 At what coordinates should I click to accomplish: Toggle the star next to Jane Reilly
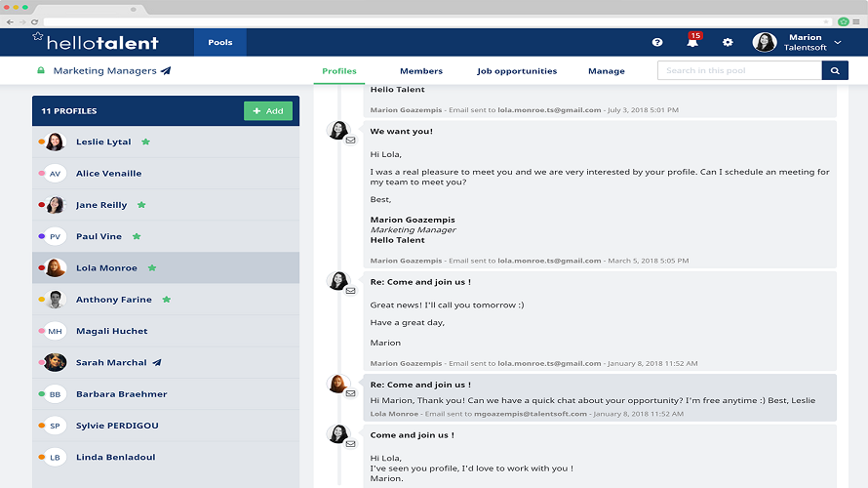(141, 205)
